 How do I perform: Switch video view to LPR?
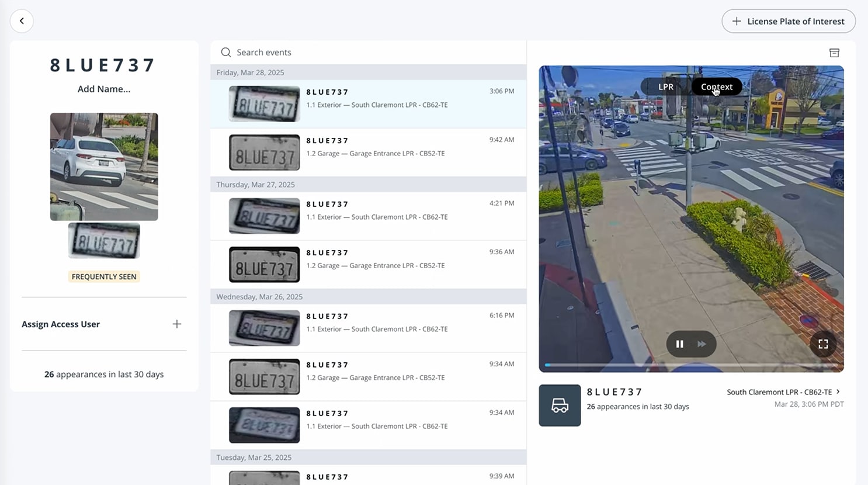coord(666,86)
